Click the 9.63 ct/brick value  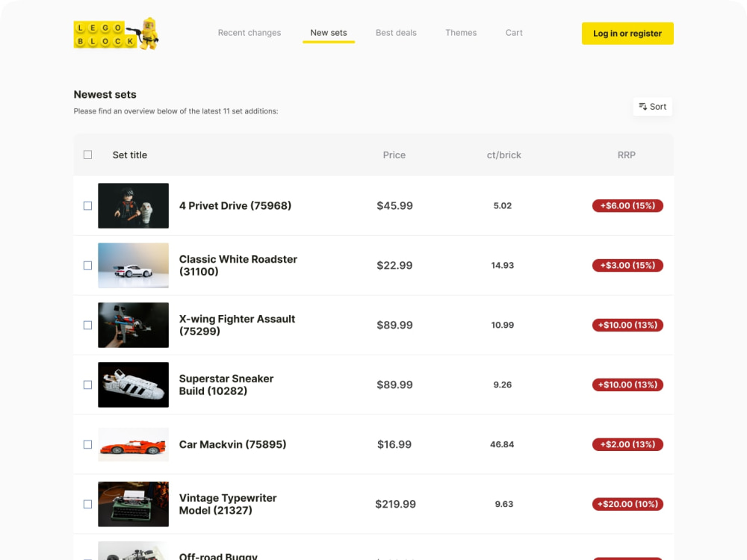tap(504, 504)
